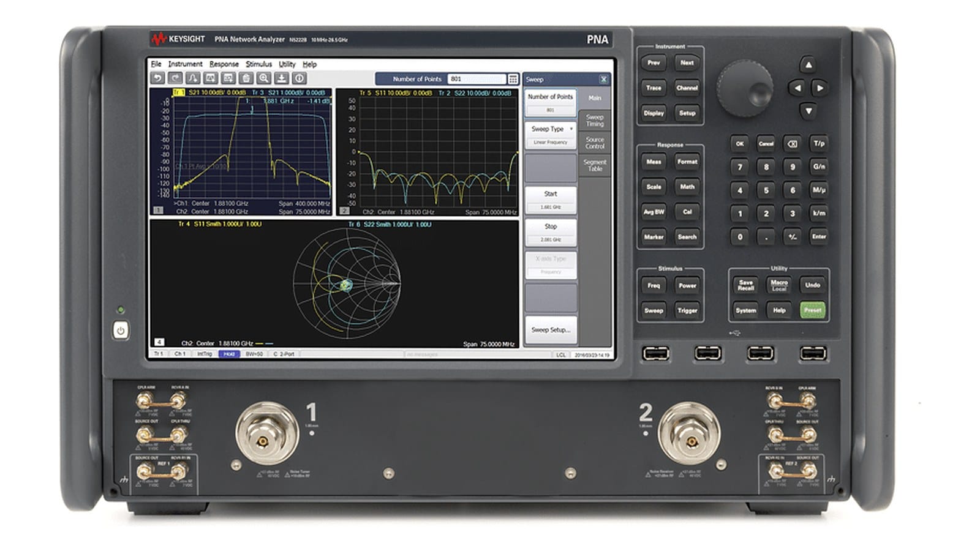980x551 pixels.
Task: Push the front-panel power button
Action: click(x=121, y=331)
